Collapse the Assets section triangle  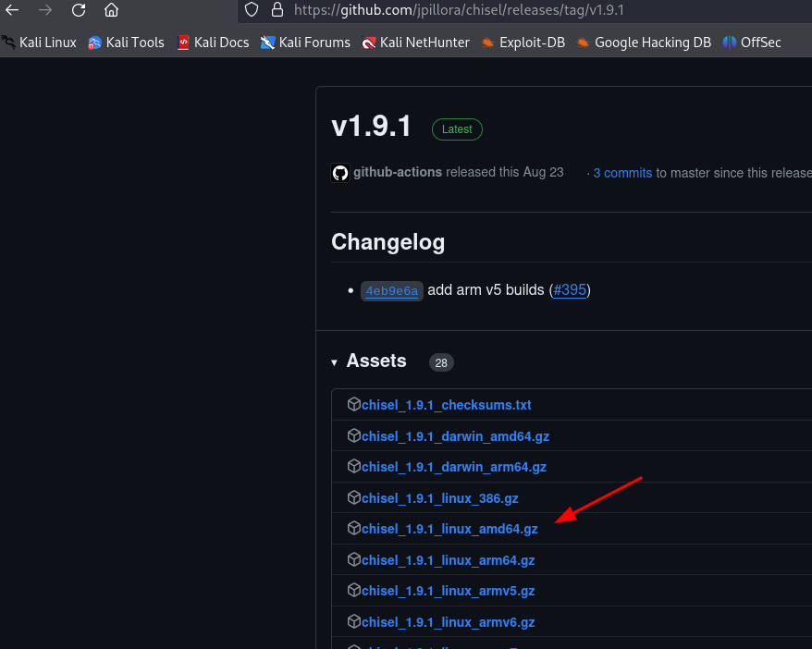click(x=335, y=362)
